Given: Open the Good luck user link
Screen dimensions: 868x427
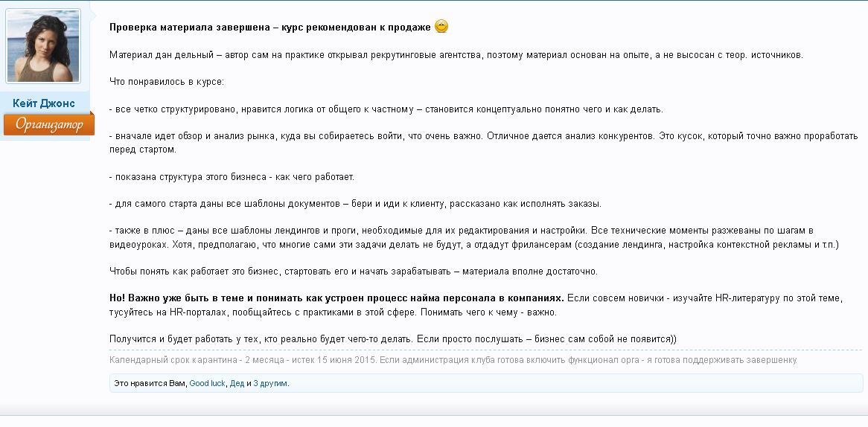Looking at the screenshot, I should [207, 384].
